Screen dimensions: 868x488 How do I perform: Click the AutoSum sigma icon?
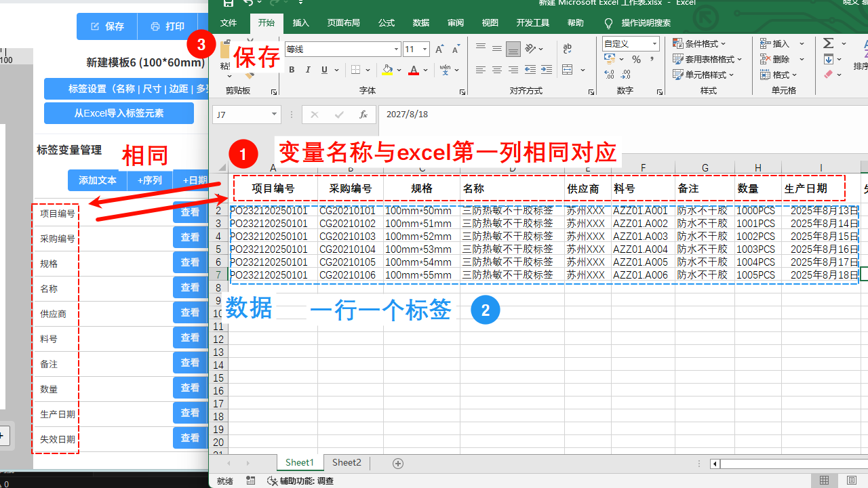click(829, 43)
